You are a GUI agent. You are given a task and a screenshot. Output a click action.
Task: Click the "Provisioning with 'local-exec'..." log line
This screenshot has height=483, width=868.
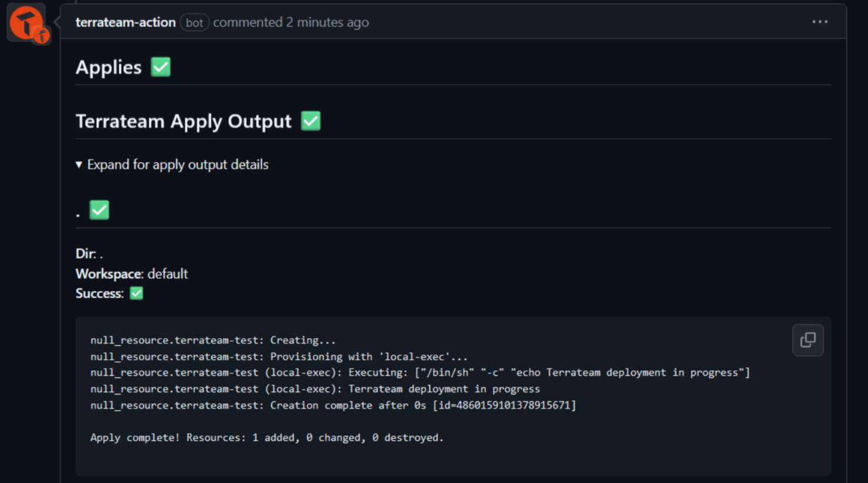(x=279, y=357)
